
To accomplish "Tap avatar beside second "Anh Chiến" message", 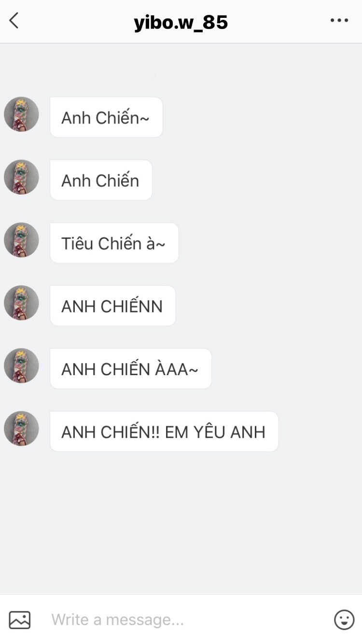I will (x=21, y=177).
